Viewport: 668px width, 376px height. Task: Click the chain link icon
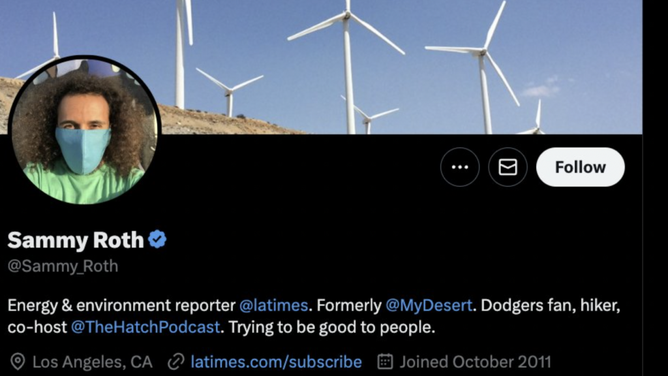tap(176, 362)
